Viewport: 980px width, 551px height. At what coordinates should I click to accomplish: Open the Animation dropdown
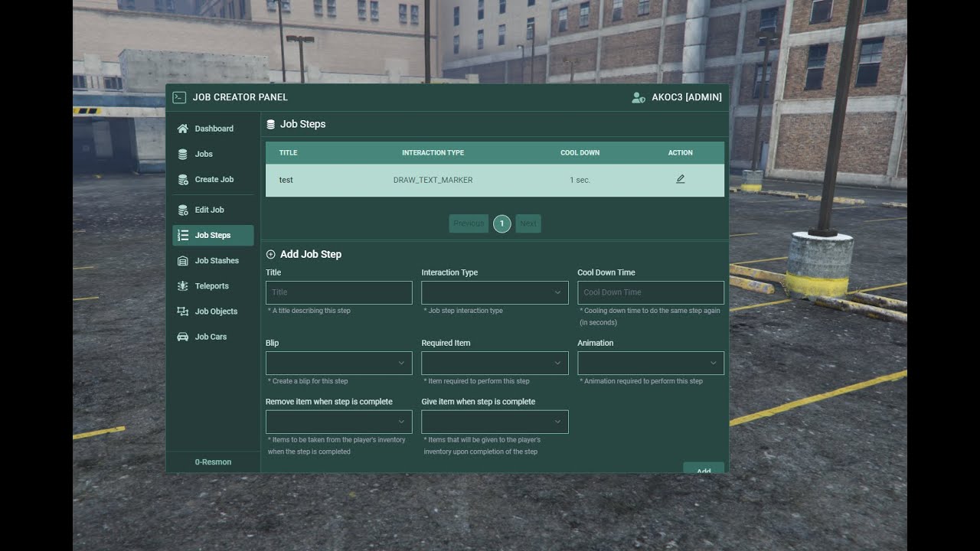point(650,363)
